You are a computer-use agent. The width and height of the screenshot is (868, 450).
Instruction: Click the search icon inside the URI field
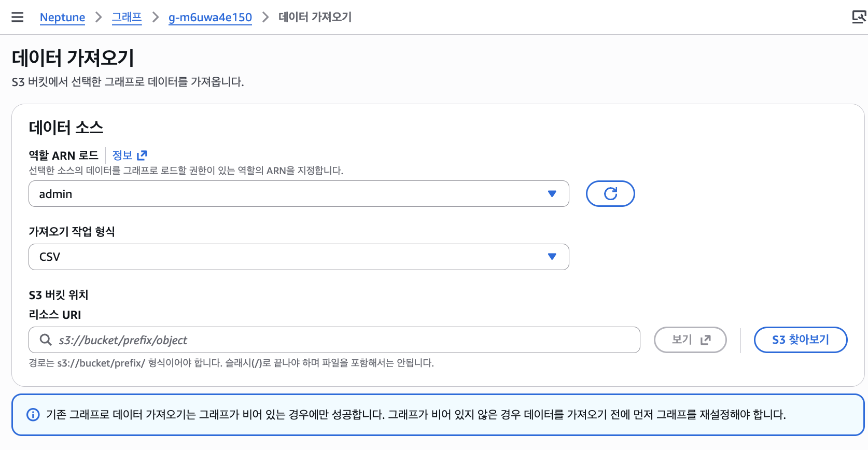[45, 340]
